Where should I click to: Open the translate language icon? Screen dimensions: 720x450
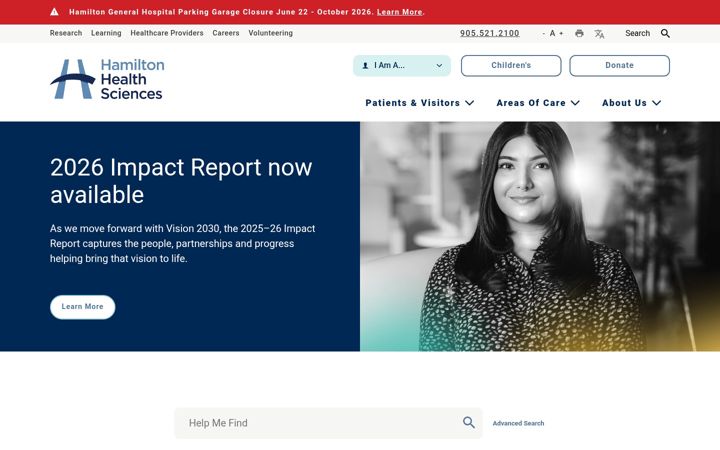599,34
